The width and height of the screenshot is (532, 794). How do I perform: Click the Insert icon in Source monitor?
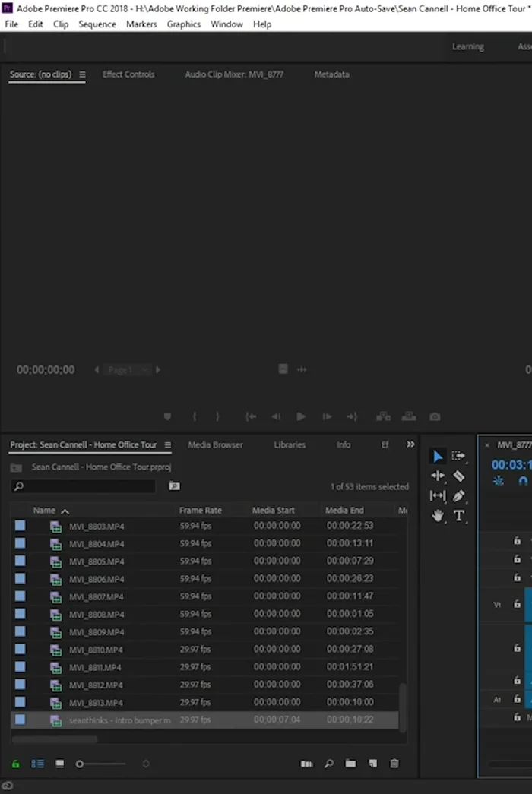[384, 416]
